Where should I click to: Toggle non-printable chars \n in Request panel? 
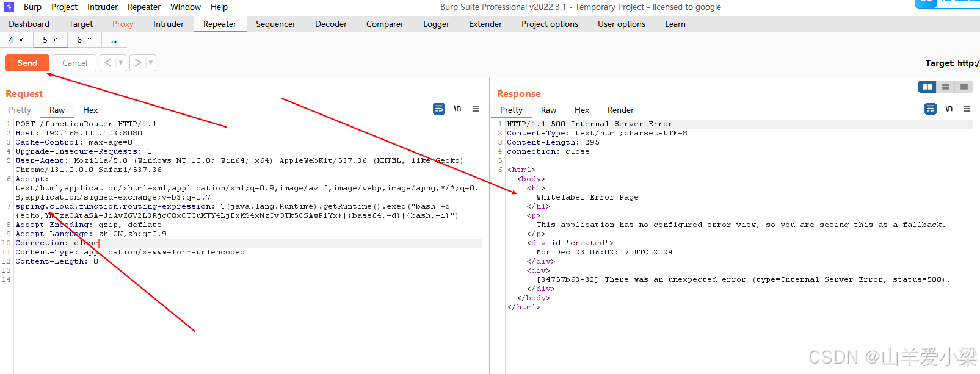point(457,109)
